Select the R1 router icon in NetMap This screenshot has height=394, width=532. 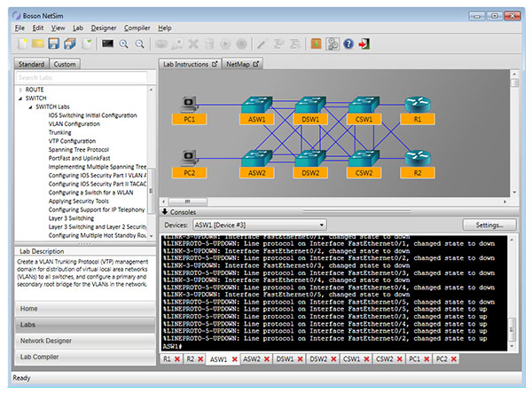pos(417,105)
